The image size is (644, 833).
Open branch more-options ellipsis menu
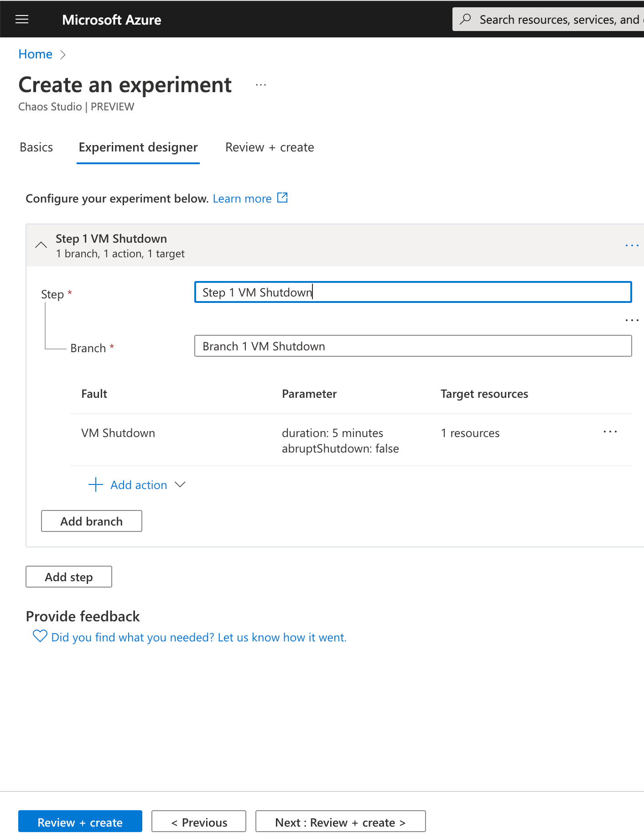coord(632,320)
